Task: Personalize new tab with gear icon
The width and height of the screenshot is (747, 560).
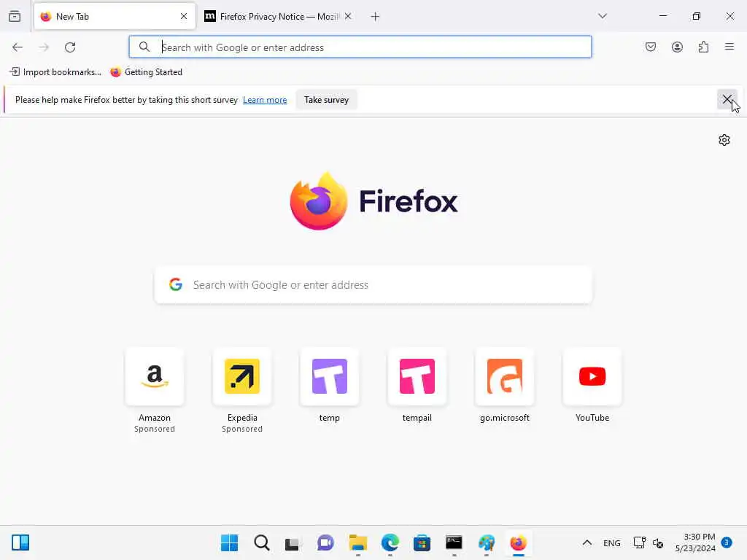Action: click(x=724, y=140)
